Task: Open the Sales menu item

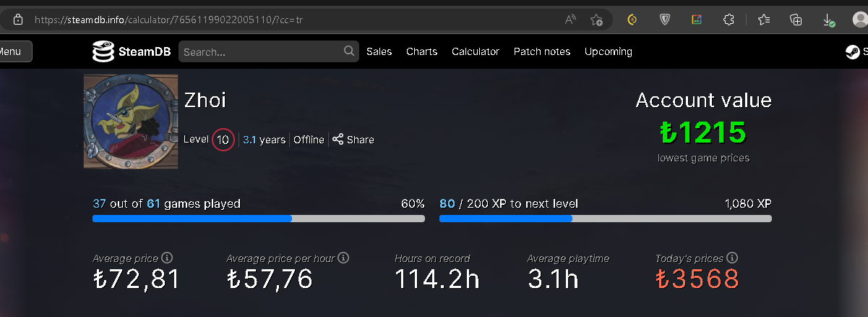Action: point(379,51)
